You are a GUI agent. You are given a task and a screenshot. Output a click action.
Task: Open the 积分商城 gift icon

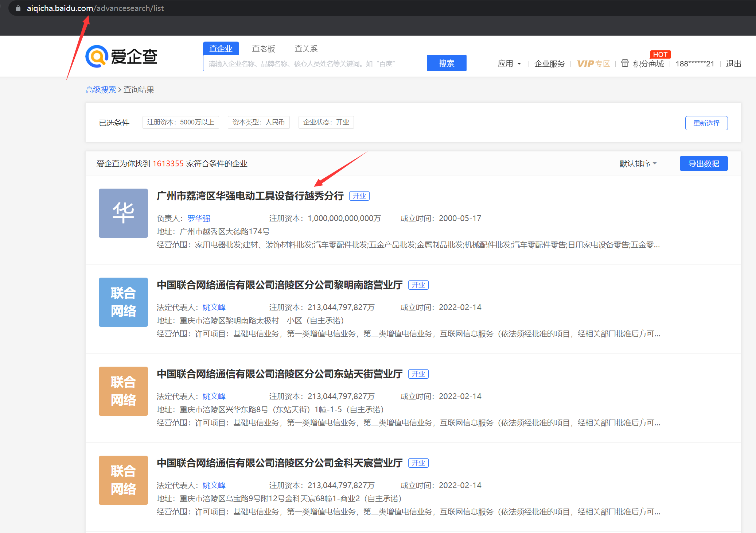(x=625, y=63)
